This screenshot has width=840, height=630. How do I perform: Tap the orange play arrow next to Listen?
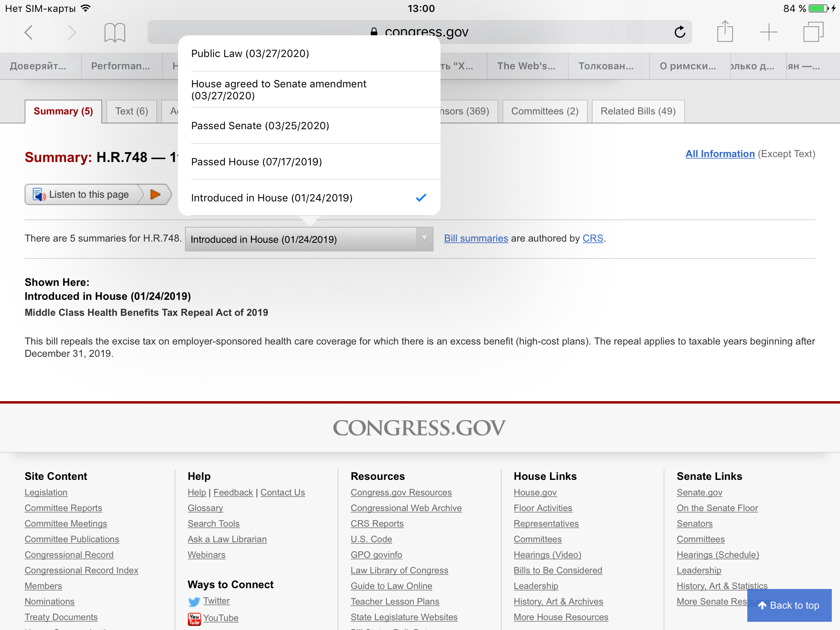[155, 194]
